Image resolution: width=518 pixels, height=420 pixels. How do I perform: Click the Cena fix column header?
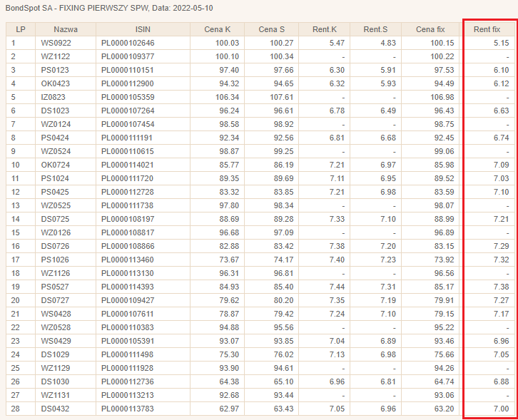point(430,30)
